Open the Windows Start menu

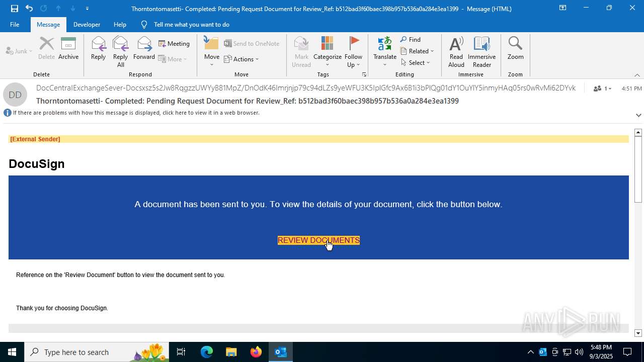tap(12, 352)
